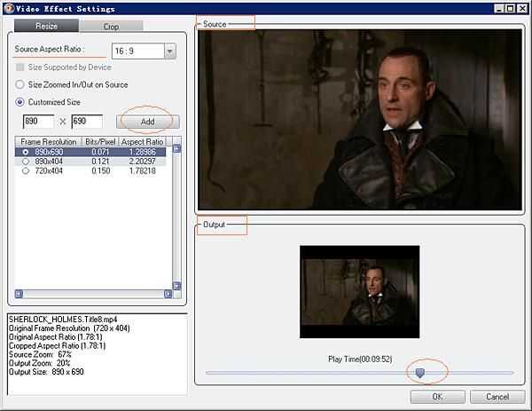Click the Aspect Ratio column header
The width and height of the screenshot is (532, 411).
[x=142, y=142]
